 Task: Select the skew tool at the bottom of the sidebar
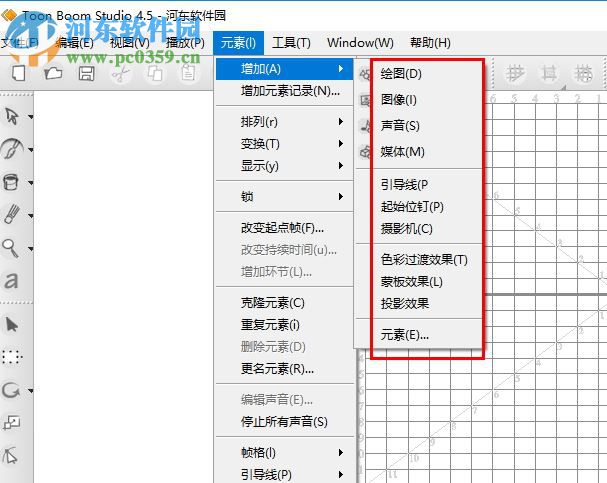coord(11,456)
